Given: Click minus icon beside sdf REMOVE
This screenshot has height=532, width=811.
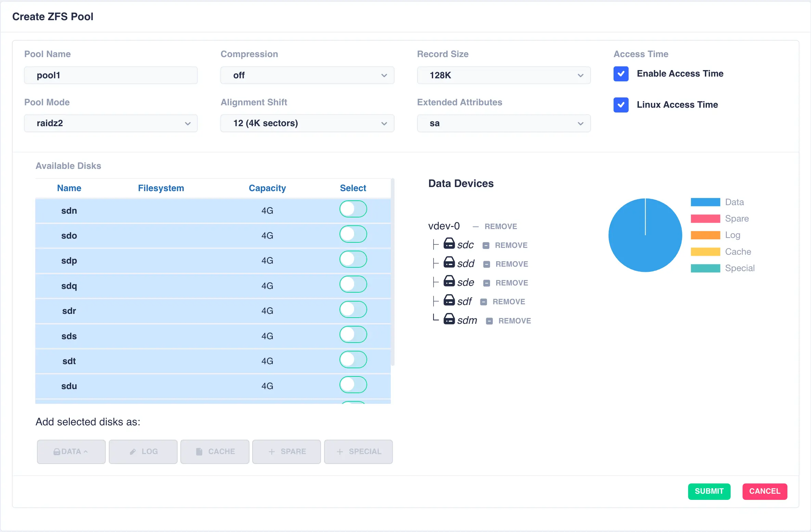Looking at the screenshot, I should pos(484,302).
